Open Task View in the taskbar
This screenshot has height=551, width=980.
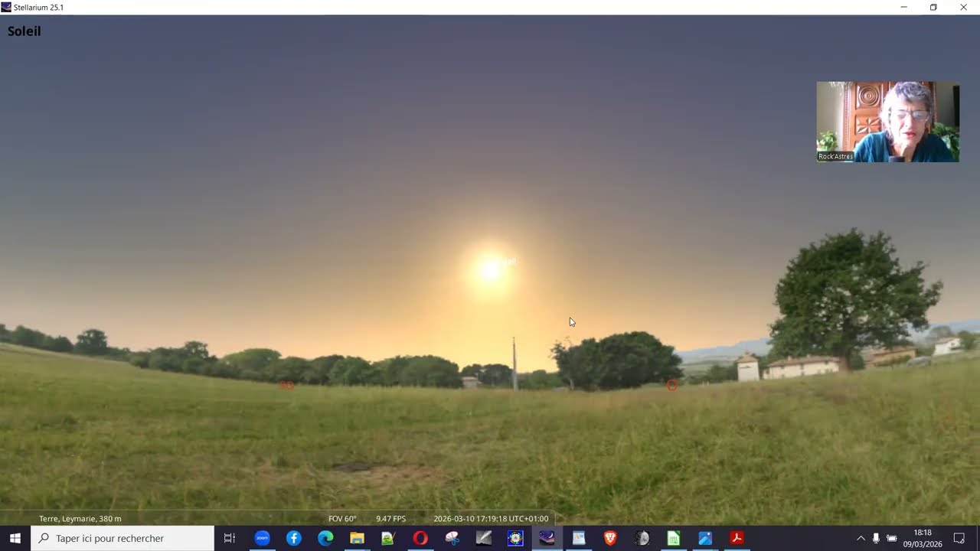[229, 538]
